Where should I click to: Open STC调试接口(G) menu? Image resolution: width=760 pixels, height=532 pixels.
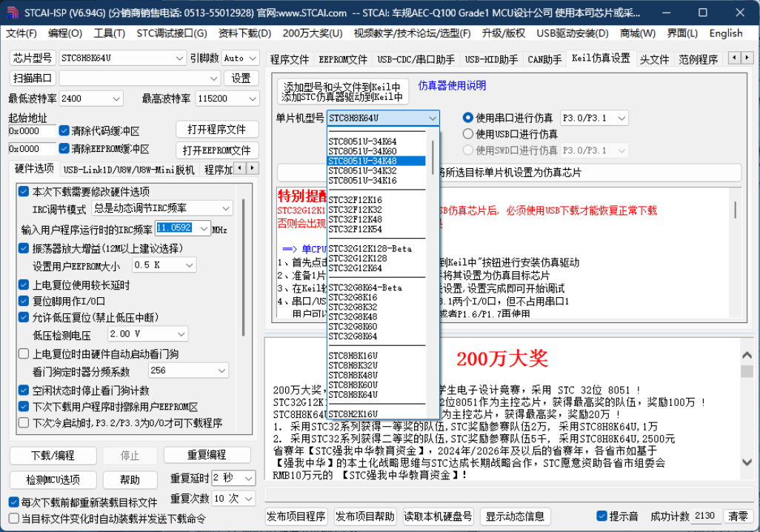pos(172,33)
